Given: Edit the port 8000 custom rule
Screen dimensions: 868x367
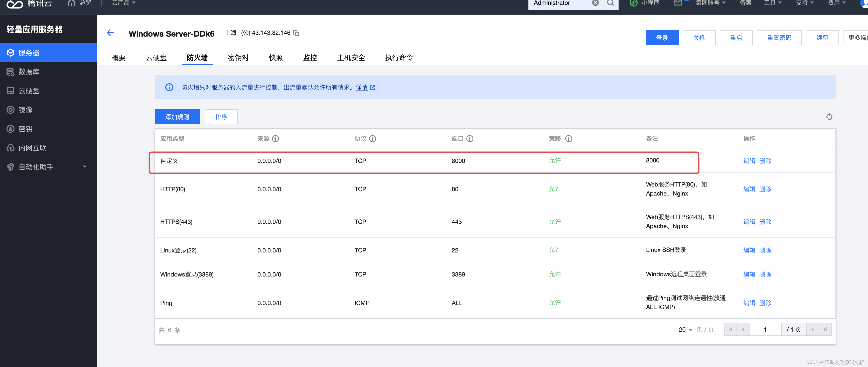Looking at the screenshot, I should pyautogui.click(x=749, y=161).
